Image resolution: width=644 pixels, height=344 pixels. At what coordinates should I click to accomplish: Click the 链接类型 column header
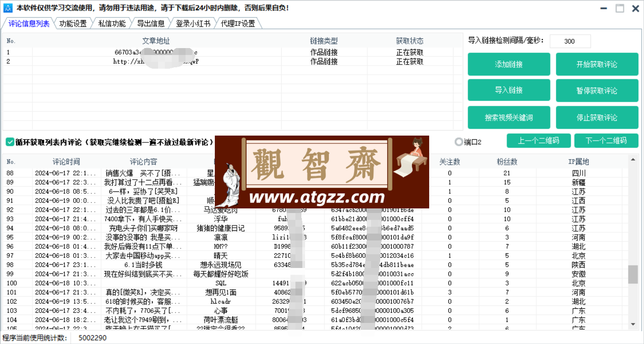(x=324, y=41)
